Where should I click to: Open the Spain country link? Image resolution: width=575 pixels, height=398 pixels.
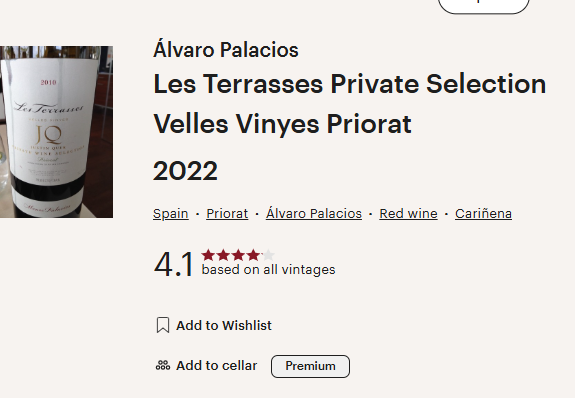click(x=171, y=213)
